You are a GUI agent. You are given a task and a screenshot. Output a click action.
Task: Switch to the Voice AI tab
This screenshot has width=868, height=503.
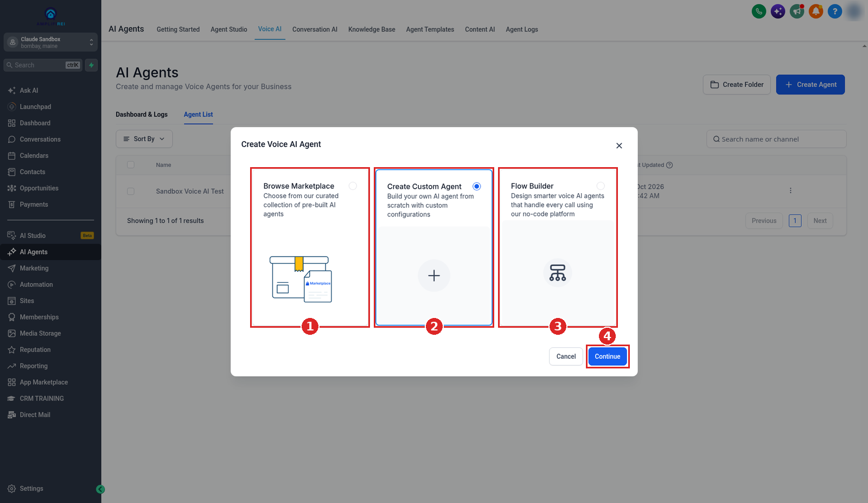270,29
